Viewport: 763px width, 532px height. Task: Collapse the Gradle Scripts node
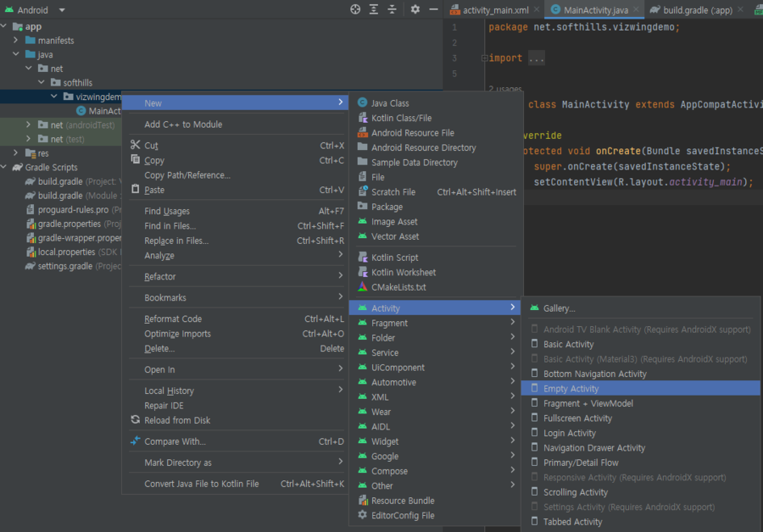5,166
